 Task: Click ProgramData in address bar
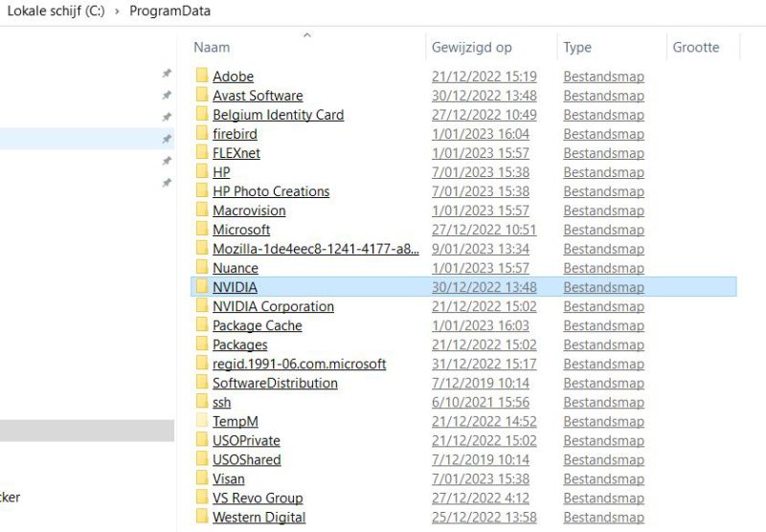[x=169, y=11]
